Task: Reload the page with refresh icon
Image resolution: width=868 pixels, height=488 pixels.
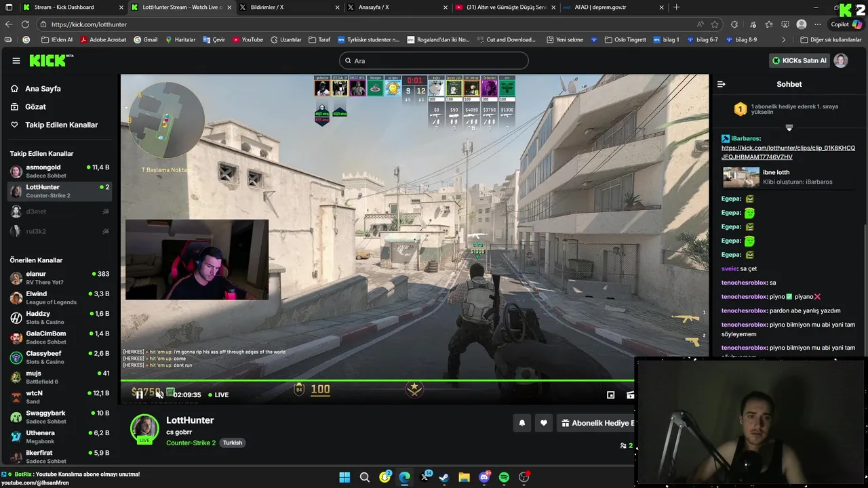Action: pos(25,24)
